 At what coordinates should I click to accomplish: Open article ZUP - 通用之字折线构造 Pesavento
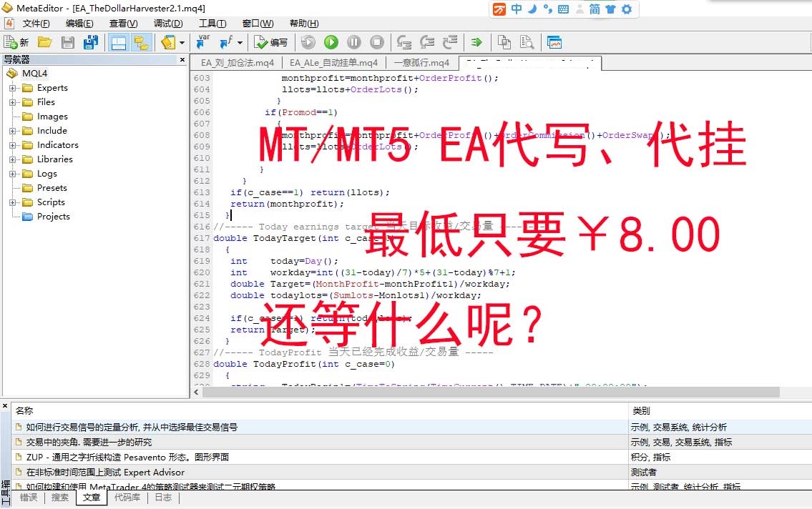coord(127,458)
